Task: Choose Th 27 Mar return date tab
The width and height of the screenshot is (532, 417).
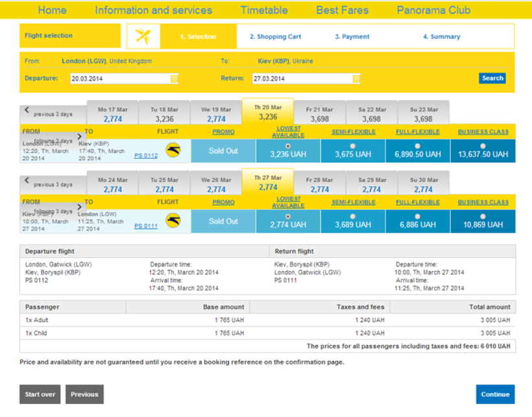Action: pyautogui.click(x=268, y=182)
